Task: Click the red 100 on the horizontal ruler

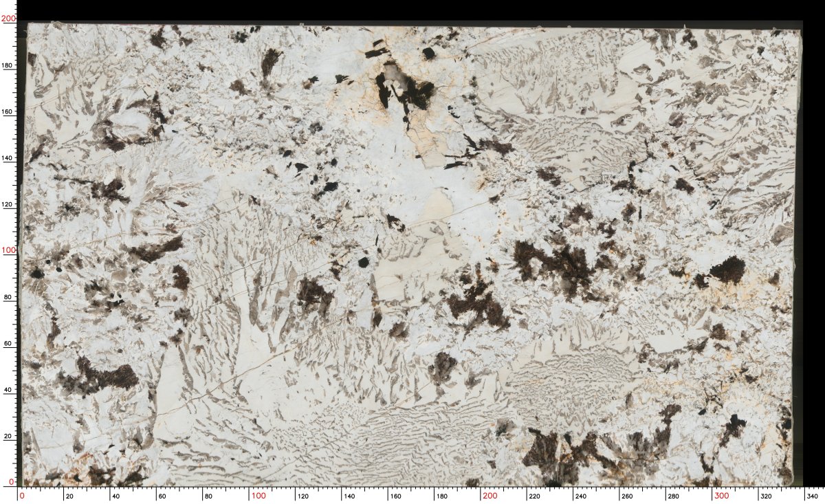Action: 258,496
